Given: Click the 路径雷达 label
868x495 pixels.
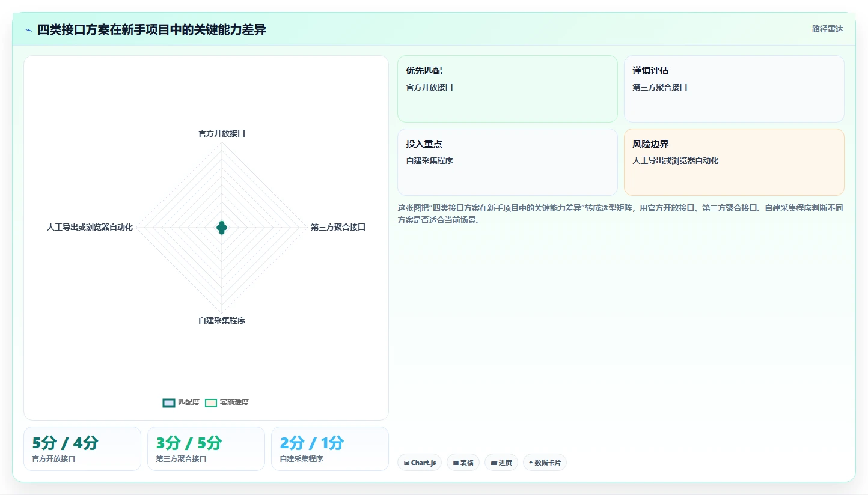Looking at the screenshot, I should (x=828, y=29).
